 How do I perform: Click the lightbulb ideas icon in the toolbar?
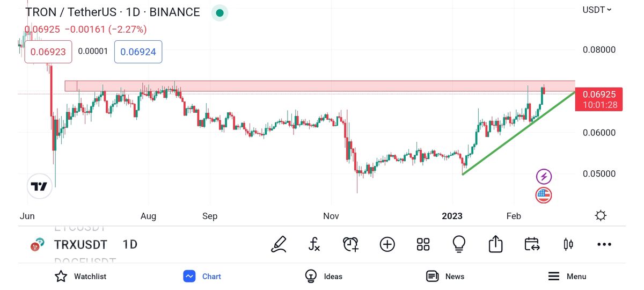click(x=459, y=244)
